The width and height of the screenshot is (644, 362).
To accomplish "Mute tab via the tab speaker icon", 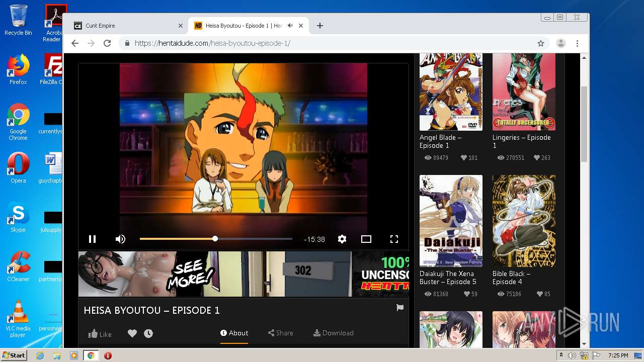I will tap(290, 26).
